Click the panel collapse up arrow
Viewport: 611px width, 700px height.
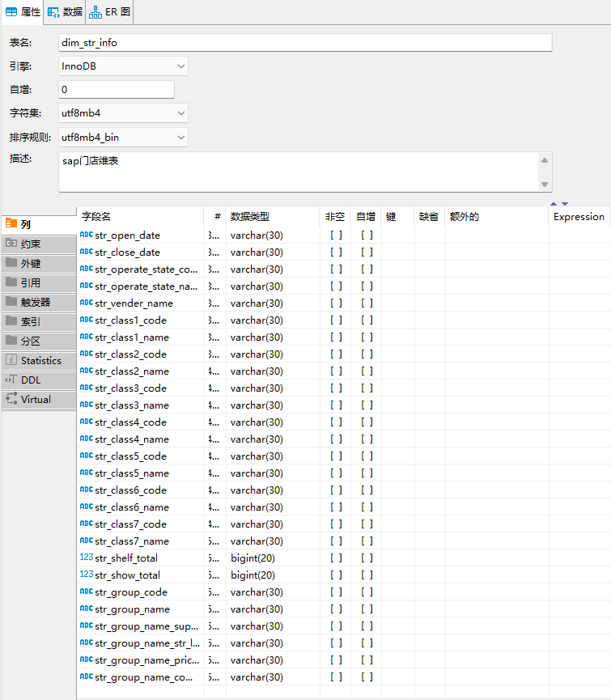click(x=554, y=204)
